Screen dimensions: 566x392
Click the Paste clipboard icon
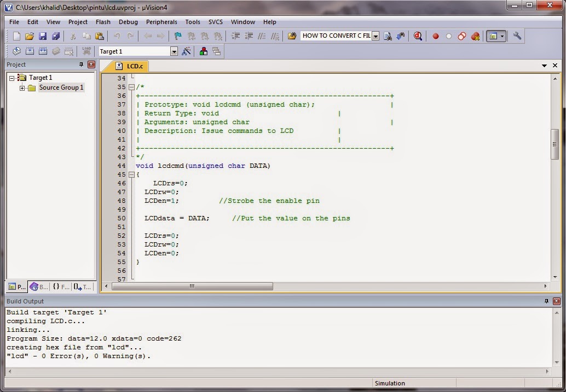[x=99, y=36]
